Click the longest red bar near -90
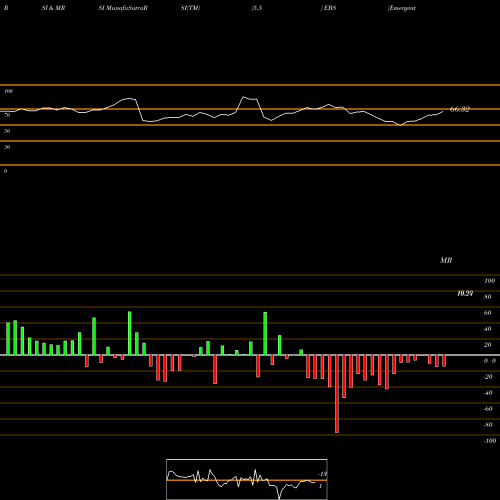 [337, 394]
